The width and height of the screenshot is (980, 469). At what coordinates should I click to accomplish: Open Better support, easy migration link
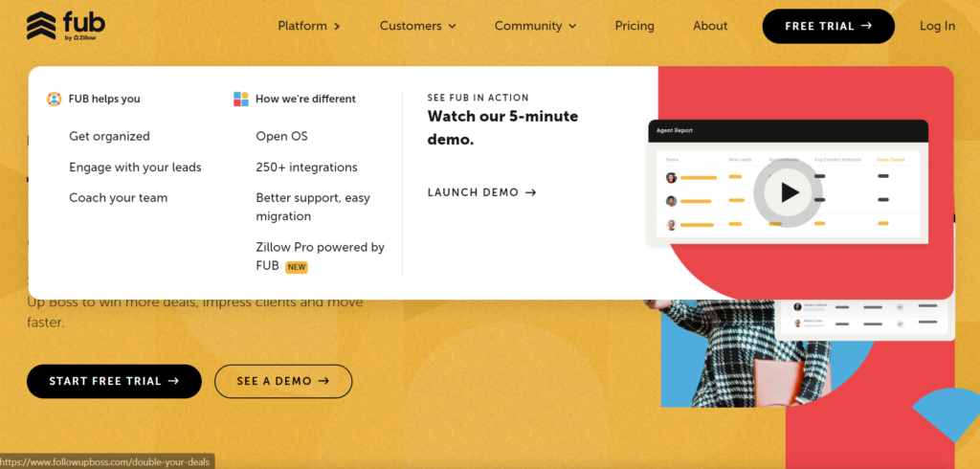point(313,207)
